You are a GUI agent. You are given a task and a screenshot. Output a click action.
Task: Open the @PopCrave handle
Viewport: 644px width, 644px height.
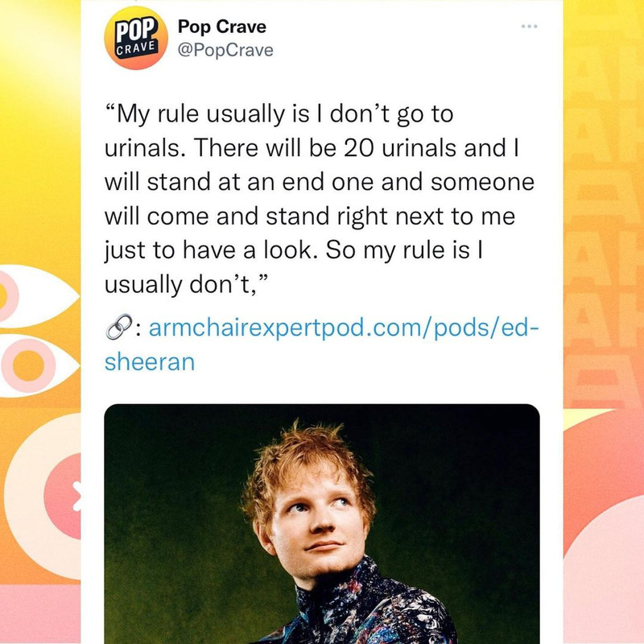[225, 50]
